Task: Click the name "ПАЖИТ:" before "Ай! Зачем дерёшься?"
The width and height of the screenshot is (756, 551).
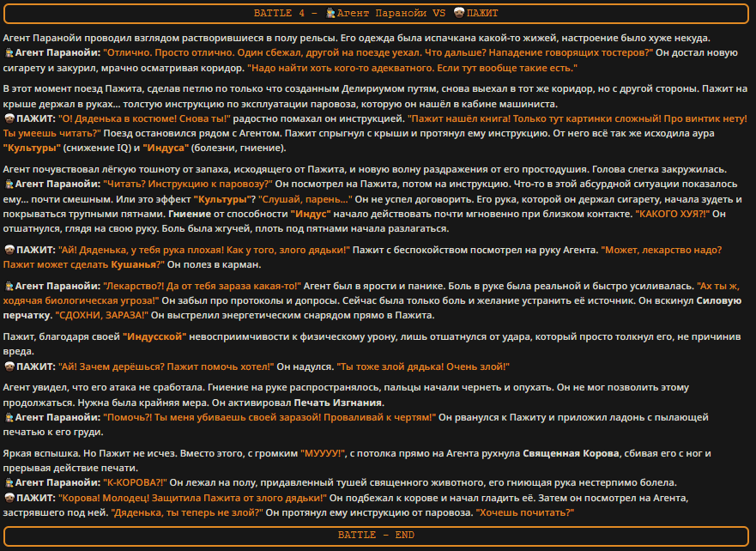Action: tap(36, 366)
